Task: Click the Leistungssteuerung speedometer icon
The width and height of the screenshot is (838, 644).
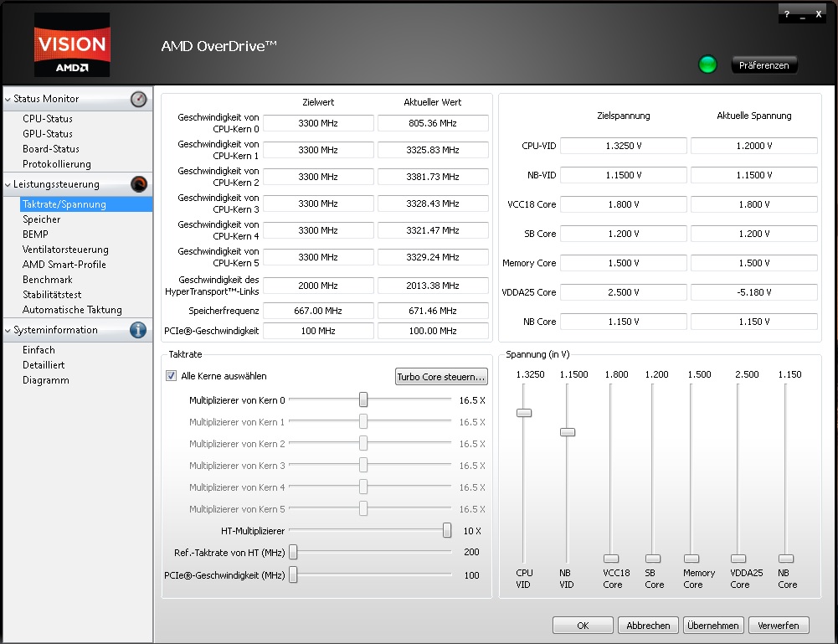Action: click(x=138, y=184)
